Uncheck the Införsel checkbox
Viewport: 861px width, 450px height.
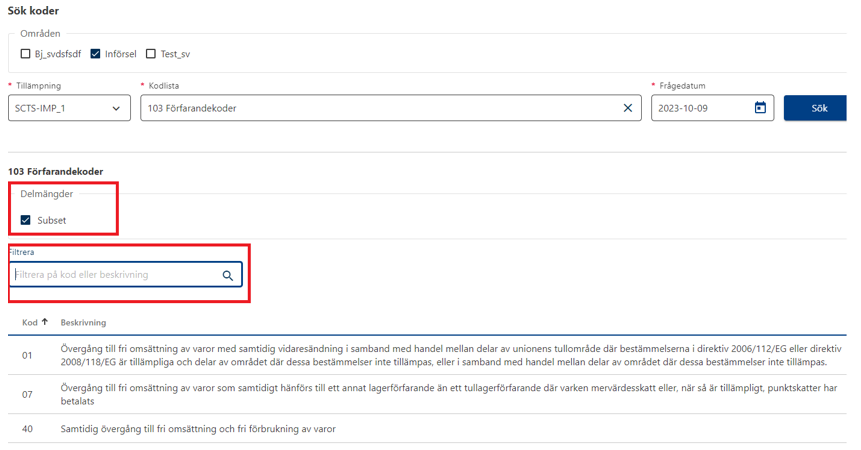point(95,54)
